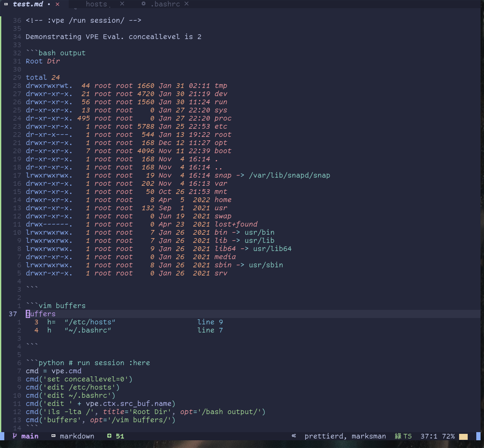This screenshot has height=448, width=484.
Task: Click the 72% scroll percentage
Action: coord(448,436)
